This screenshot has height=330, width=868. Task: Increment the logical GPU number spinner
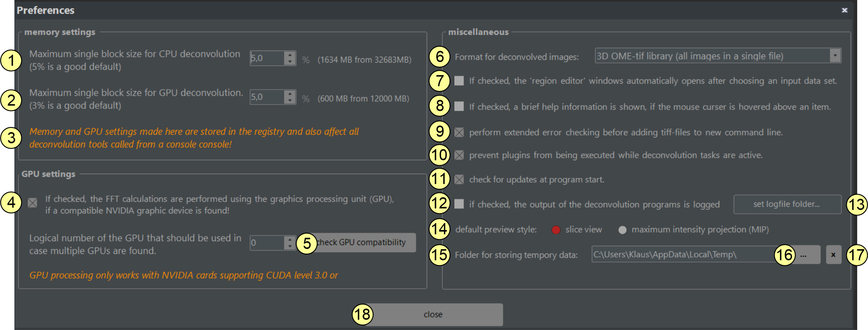290,239
